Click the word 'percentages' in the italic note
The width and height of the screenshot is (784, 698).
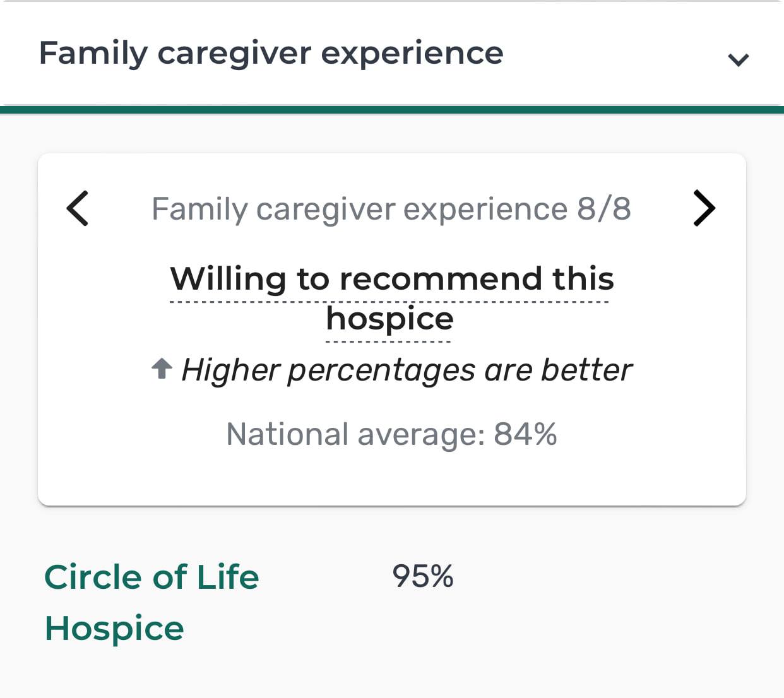[x=381, y=370]
